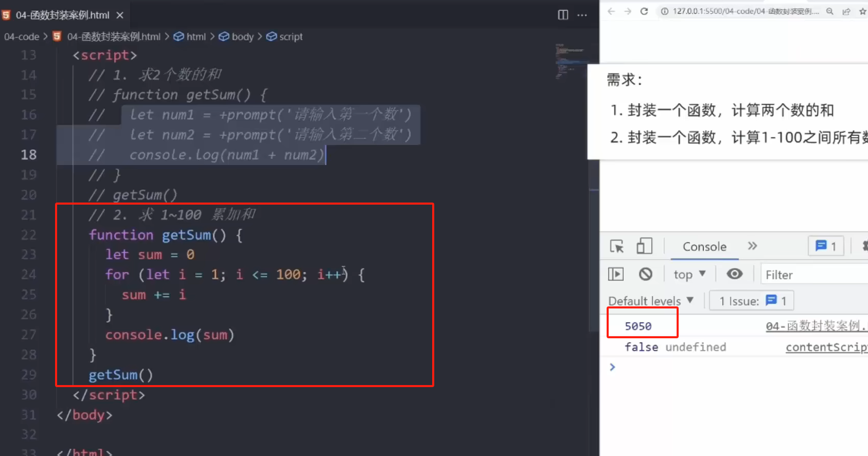
Task: Click the site information icon in address bar
Action: click(x=664, y=11)
